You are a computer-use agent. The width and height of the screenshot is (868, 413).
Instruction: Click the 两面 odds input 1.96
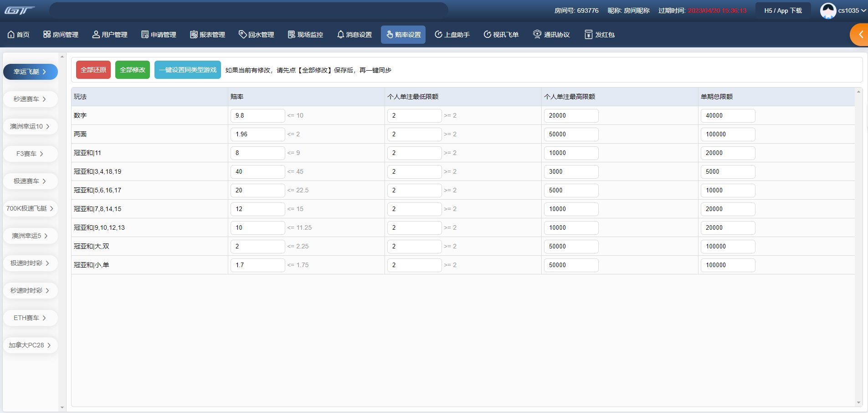(x=258, y=134)
